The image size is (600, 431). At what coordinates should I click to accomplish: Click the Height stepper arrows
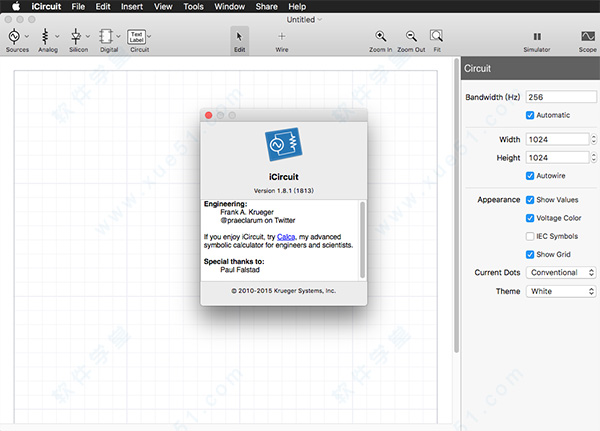pos(593,158)
